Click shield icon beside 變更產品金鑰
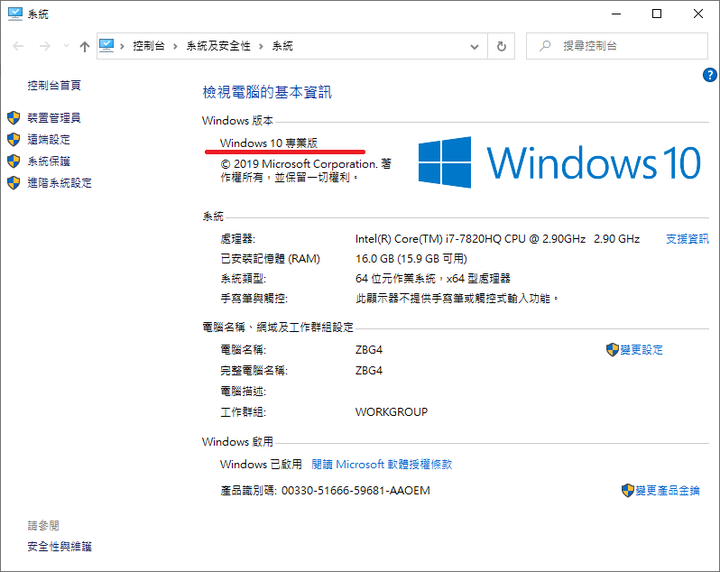The height and width of the screenshot is (572, 720). tap(628, 490)
